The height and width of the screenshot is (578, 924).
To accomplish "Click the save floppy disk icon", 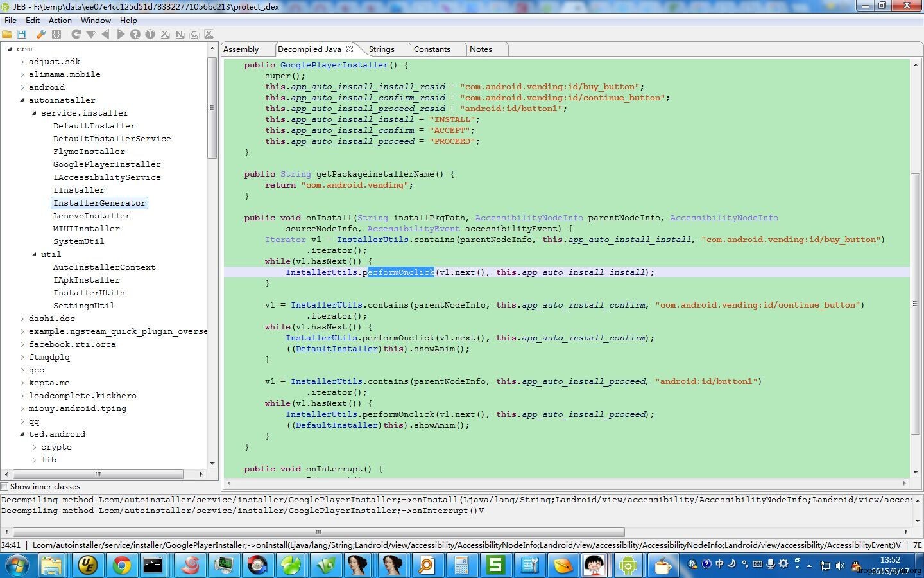I will tap(22, 34).
